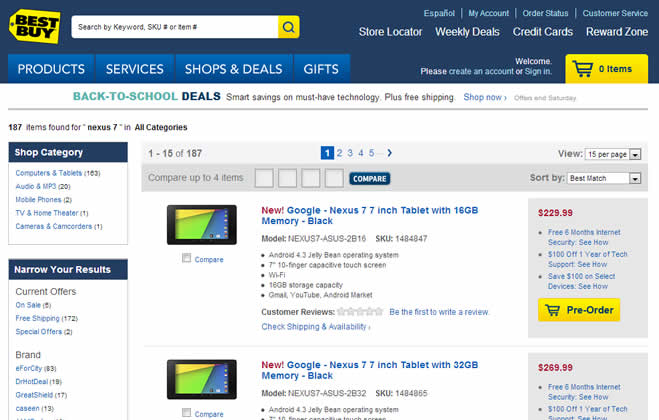Open the PRODUCTS menu tab
659x420 pixels.
pos(51,69)
